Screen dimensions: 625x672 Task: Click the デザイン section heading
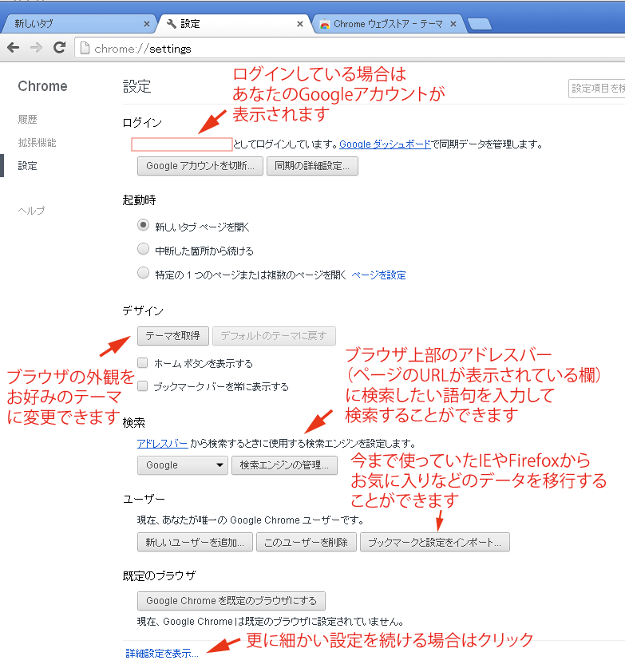(143, 310)
